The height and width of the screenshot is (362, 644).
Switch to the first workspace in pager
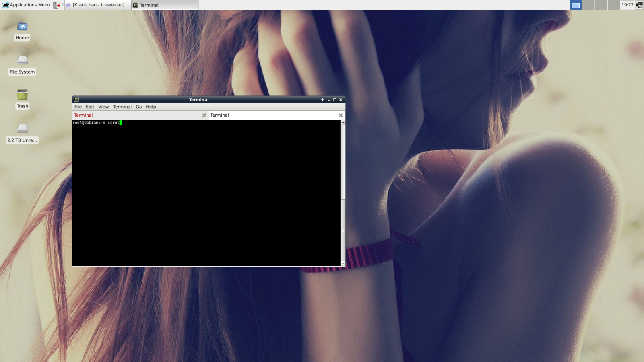(576, 5)
